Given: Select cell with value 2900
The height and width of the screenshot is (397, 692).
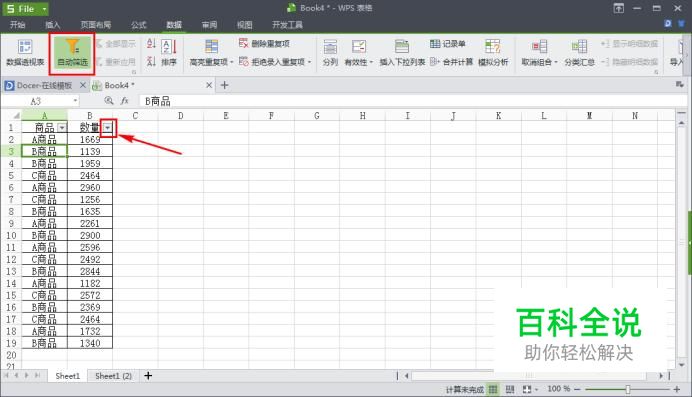Looking at the screenshot, I should (90, 235).
